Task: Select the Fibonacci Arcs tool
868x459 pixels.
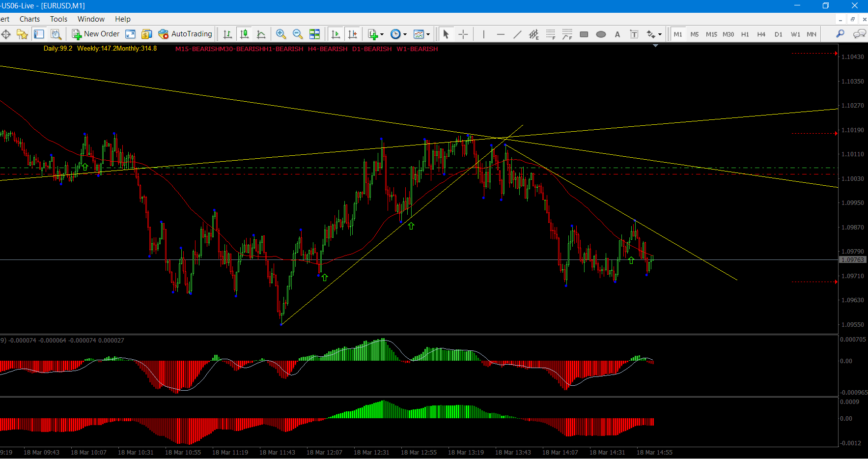Action: coord(567,34)
